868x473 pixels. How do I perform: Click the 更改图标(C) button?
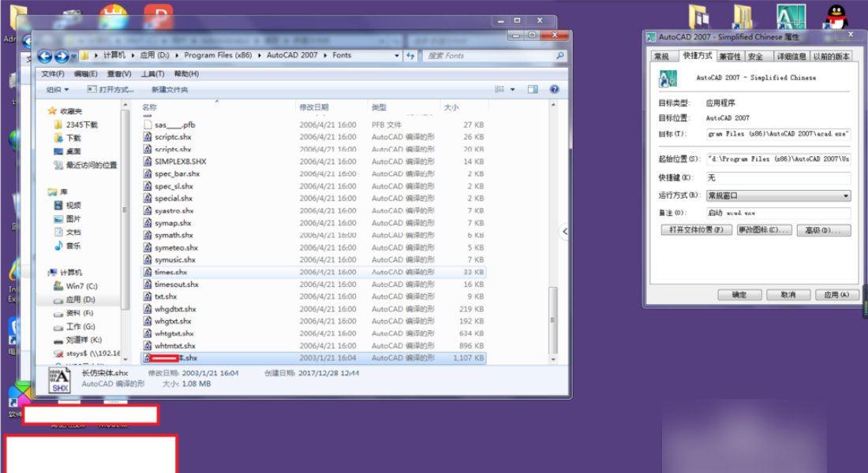pos(763,230)
